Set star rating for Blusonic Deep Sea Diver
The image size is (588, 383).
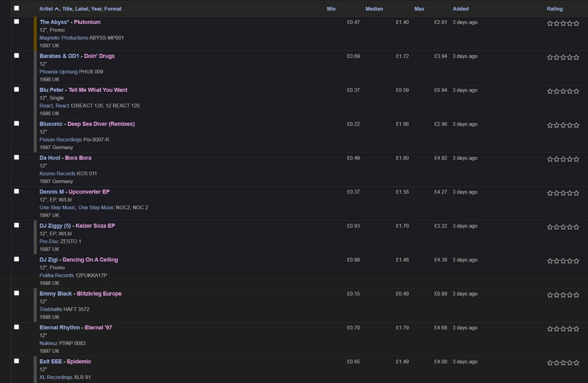click(x=563, y=125)
